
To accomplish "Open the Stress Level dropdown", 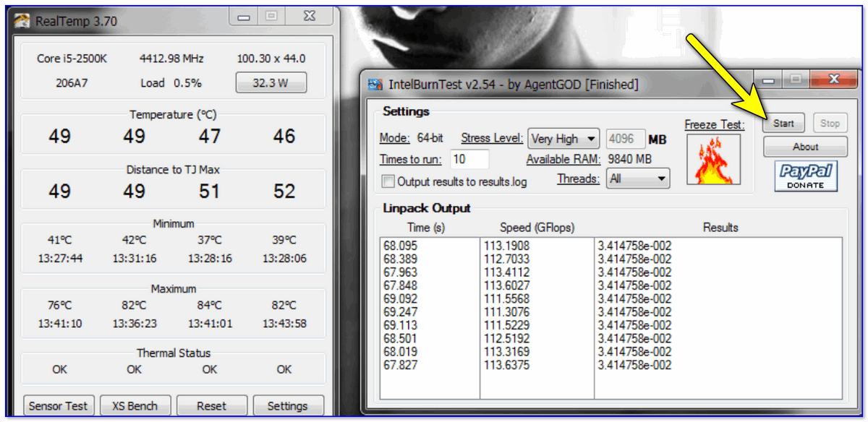I will point(564,138).
